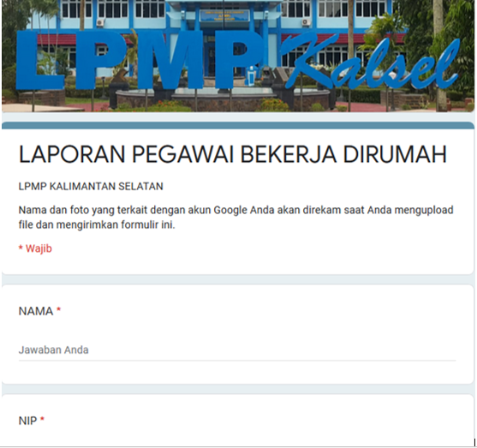Click the Google account upload notice paragraph
The width and height of the screenshot is (477, 448).
[236, 218]
